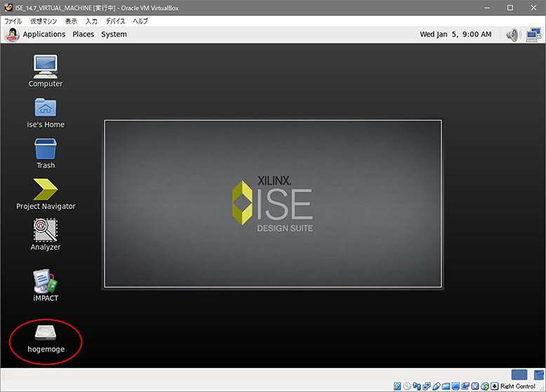Click the volume speaker icon in the GNOME panel
The image size is (546, 392).
coord(514,35)
